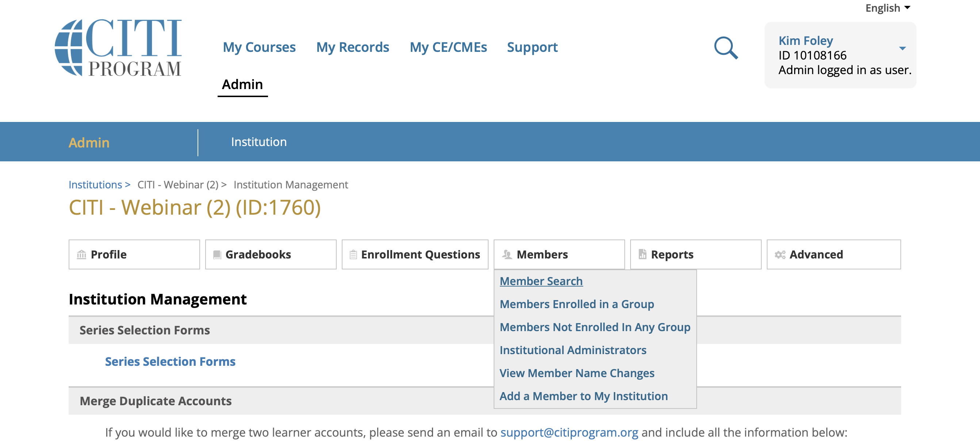Click the clipboard icon on Enrollment Questions

pyautogui.click(x=353, y=254)
